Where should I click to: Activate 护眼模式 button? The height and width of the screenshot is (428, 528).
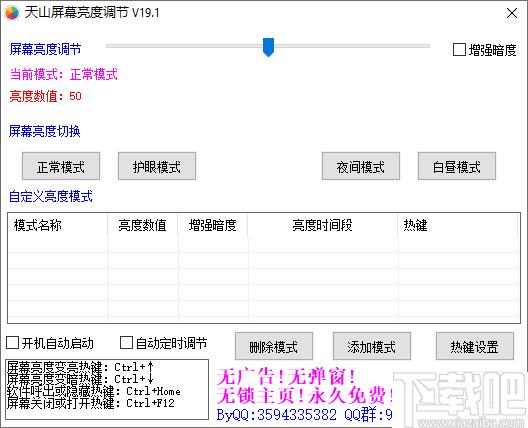(x=157, y=166)
